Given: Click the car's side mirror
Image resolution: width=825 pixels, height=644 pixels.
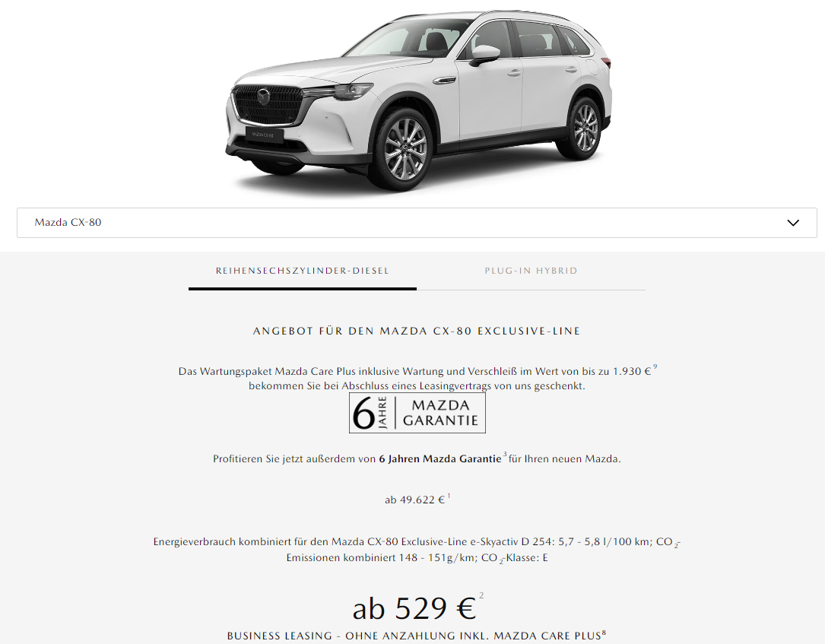Looking at the screenshot, I should pyautogui.click(x=484, y=55).
